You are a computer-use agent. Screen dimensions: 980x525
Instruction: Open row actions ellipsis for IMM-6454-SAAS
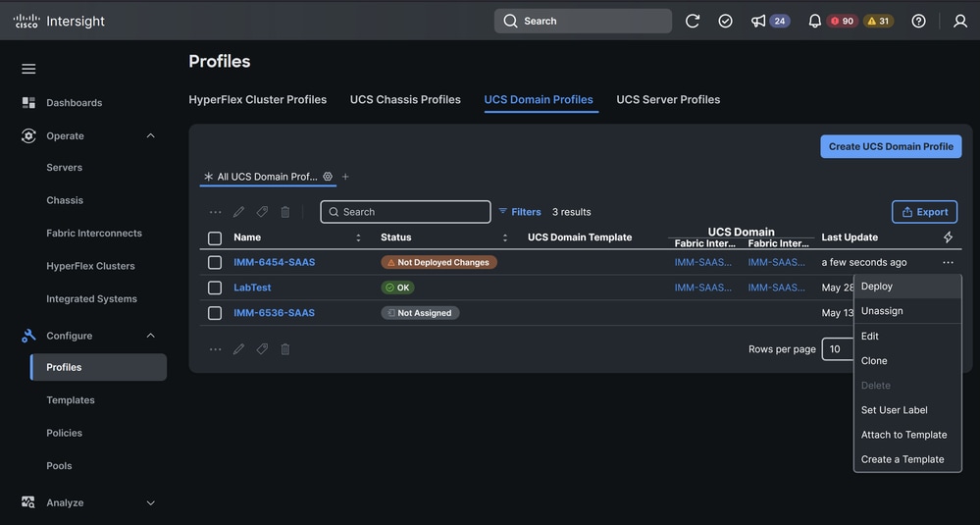pos(949,263)
